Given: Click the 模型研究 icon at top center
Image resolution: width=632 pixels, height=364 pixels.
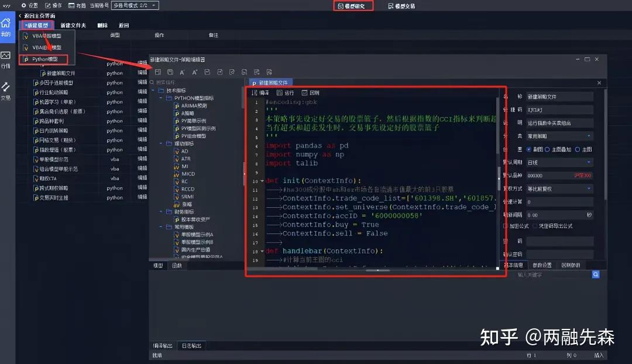Looking at the screenshot, I should point(353,6).
